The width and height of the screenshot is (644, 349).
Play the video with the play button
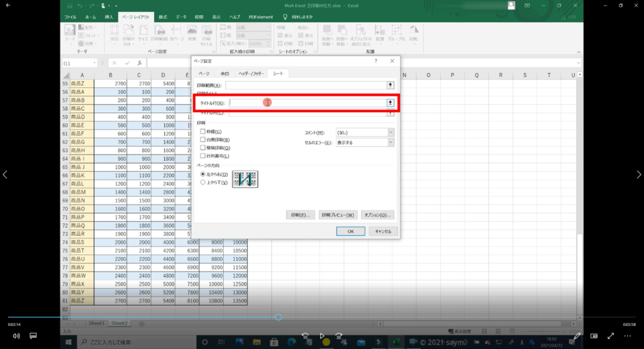322,336
